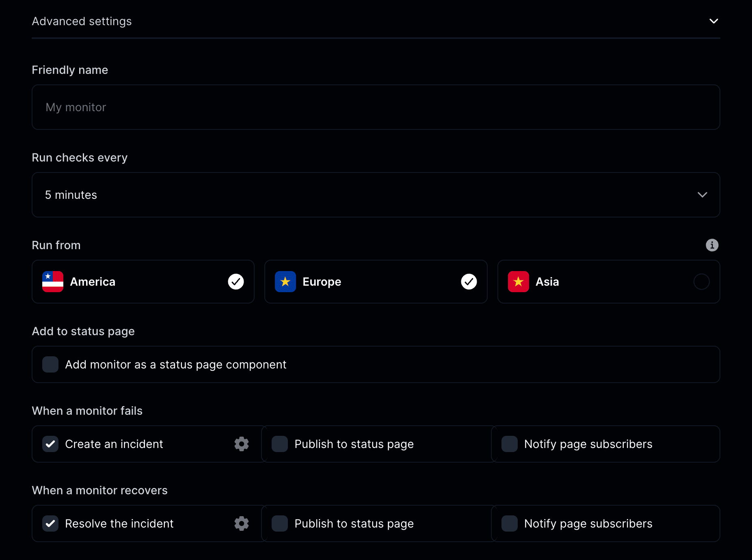Collapse the Advanced settings section
Screen dimensions: 752x560
coord(714,21)
